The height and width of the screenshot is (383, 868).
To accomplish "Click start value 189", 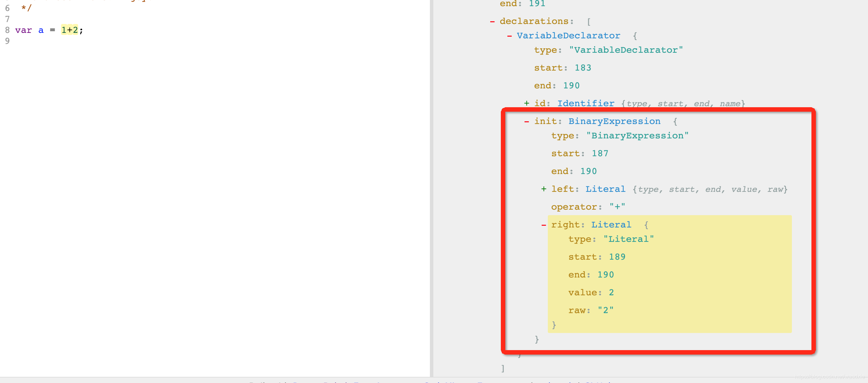I will coord(617,257).
